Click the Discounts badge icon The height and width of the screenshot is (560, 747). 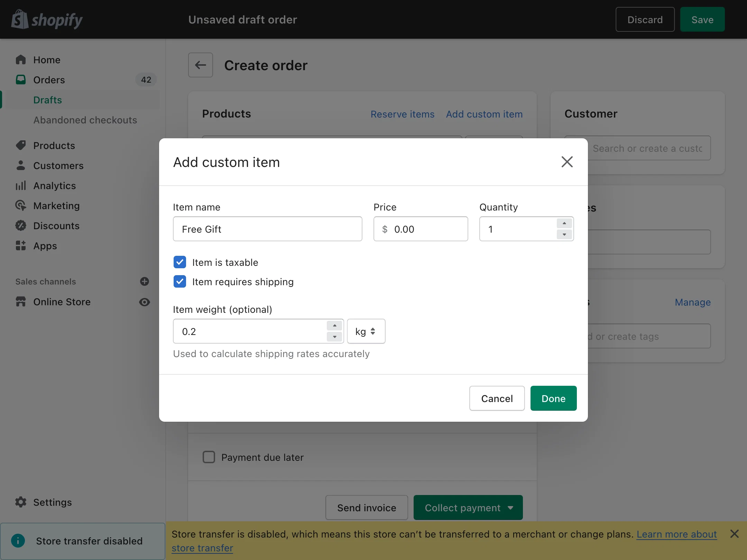21,226
